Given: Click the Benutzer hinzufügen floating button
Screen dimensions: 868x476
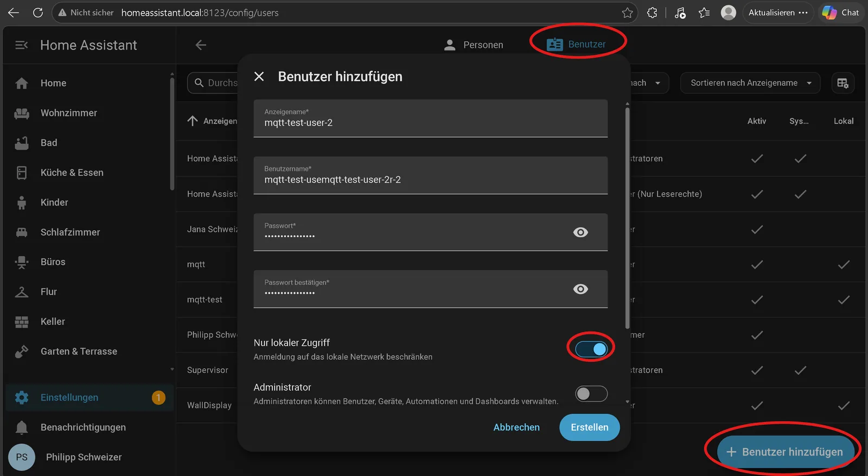Looking at the screenshot, I should tap(786, 452).
